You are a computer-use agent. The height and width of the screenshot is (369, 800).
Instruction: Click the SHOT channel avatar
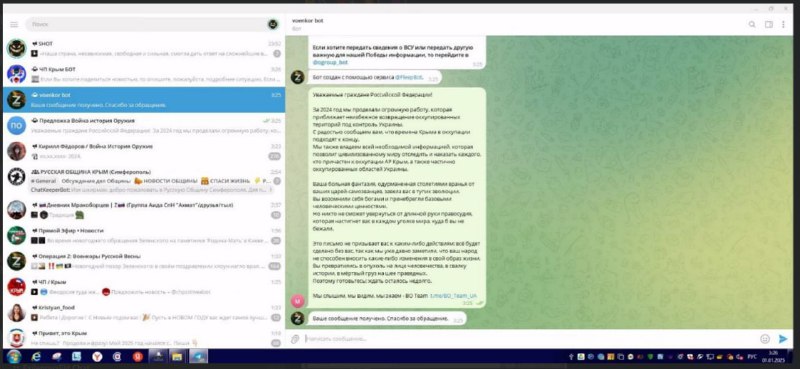(x=16, y=48)
